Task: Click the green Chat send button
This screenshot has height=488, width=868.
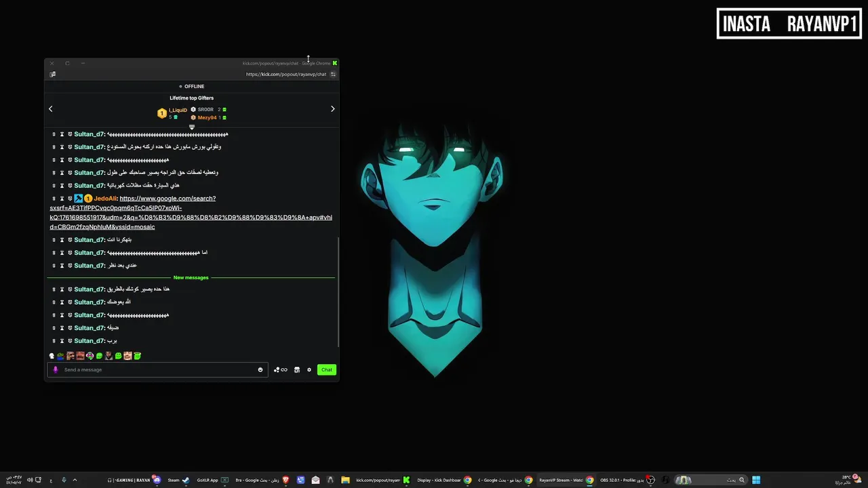Action: [327, 370]
